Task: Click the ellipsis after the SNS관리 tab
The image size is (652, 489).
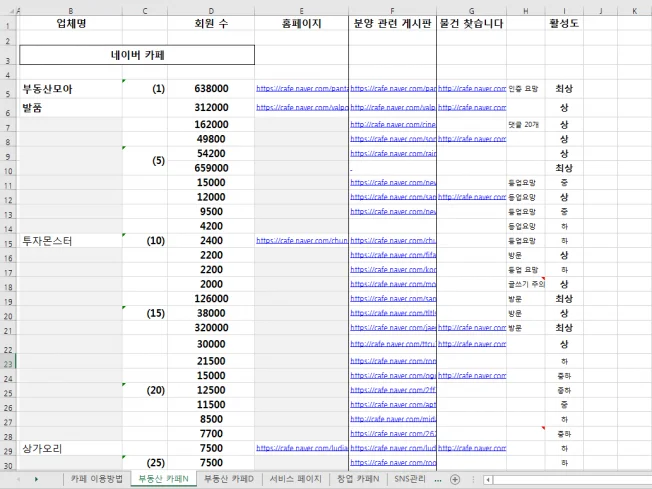Action: (438, 480)
